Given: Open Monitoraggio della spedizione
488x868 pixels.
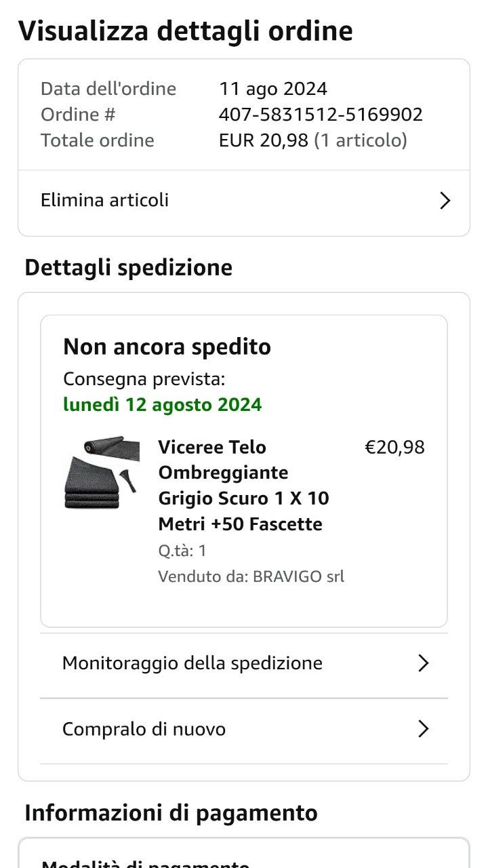Looking at the screenshot, I should coord(192,663).
